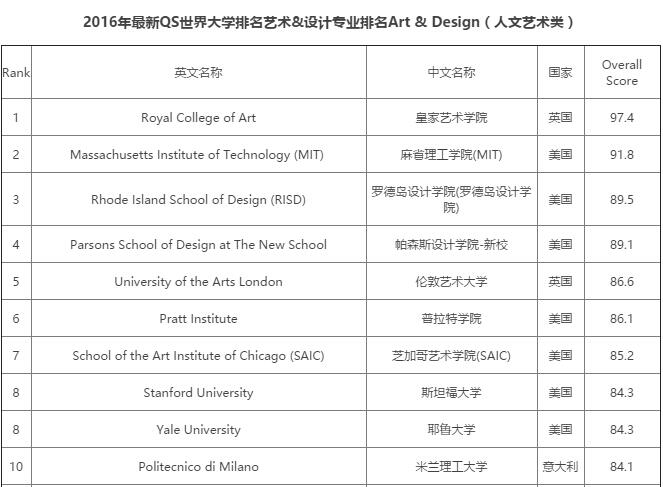Viewport: 663px width, 487px height.
Task: Click the '米兰理工大学' cell
Action: pos(451,467)
